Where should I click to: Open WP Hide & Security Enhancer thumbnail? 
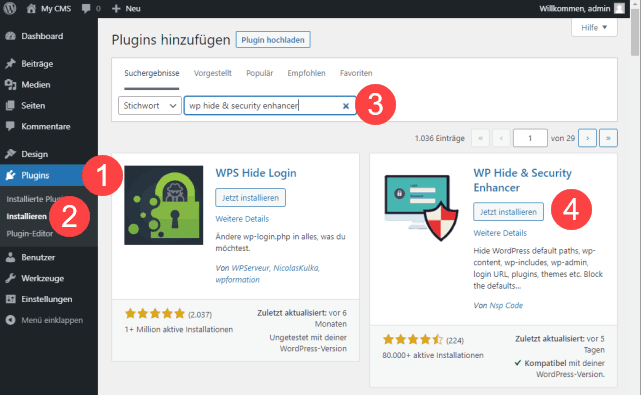421,207
